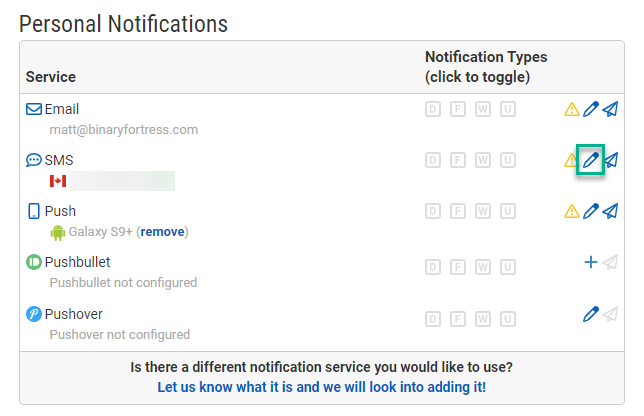Edit the Push notification settings

591,211
